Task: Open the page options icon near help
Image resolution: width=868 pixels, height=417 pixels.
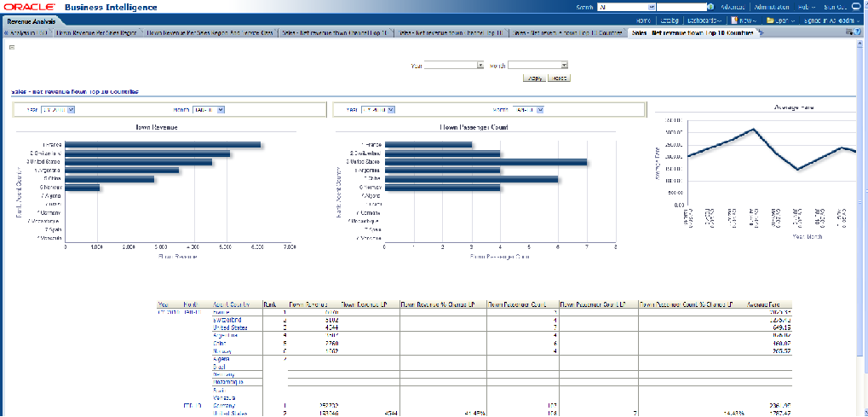Action: coord(849,33)
